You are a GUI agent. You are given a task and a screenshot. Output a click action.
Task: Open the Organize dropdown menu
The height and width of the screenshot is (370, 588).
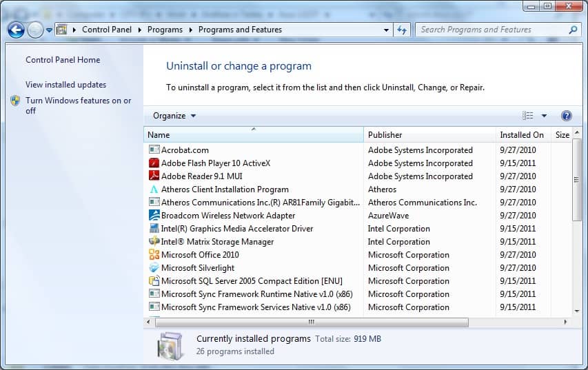click(x=174, y=116)
